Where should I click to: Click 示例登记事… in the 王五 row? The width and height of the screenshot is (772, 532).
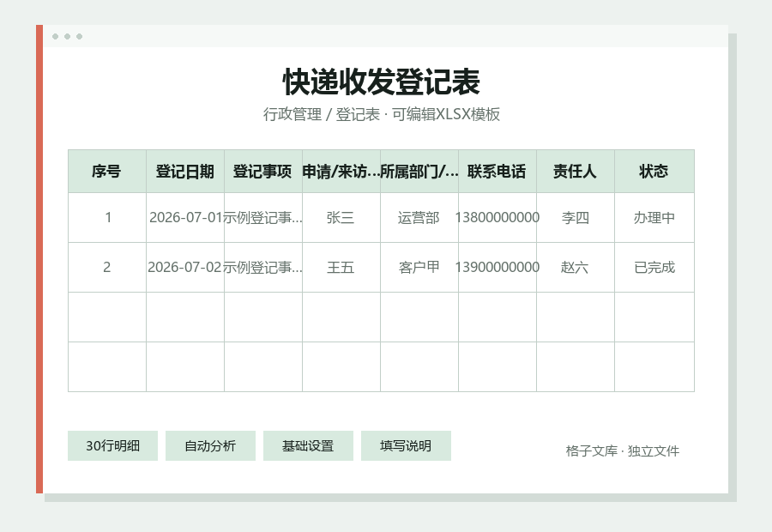pos(263,268)
